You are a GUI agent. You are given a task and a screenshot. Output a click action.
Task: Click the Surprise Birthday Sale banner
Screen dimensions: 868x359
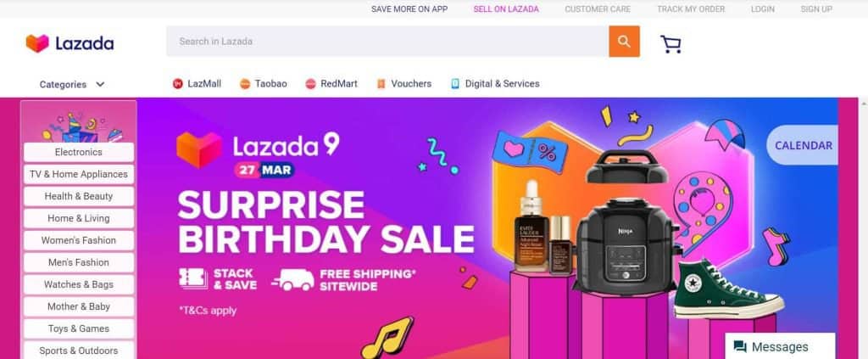(487, 228)
